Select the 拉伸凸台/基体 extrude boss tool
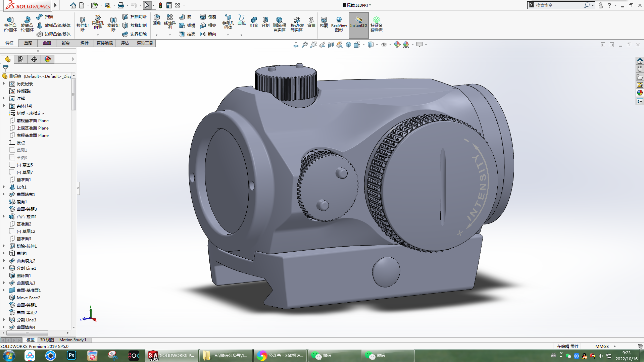The width and height of the screenshot is (644, 362). (10, 24)
